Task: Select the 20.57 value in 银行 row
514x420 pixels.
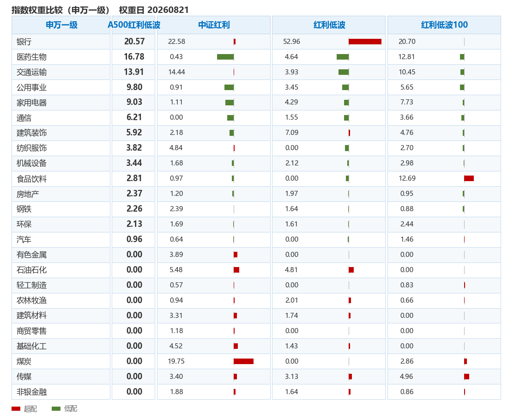Action: pyautogui.click(x=134, y=41)
